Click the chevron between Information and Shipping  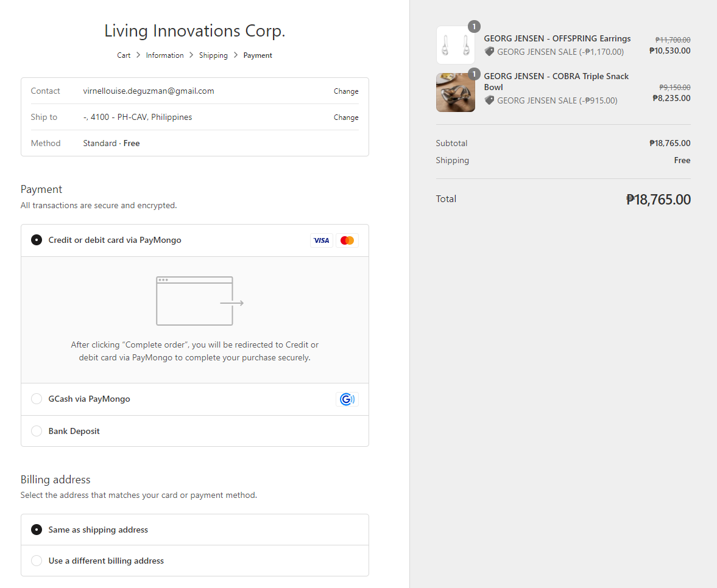(191, 55)
